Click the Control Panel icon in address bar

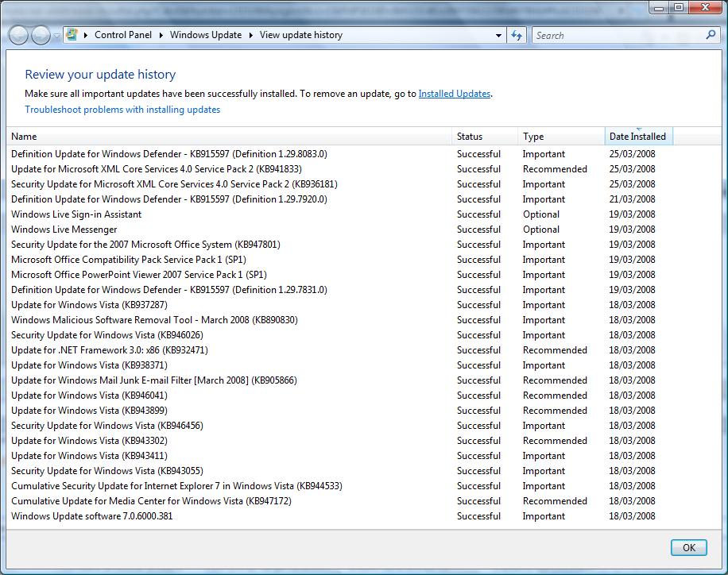click(x=72, y=34)
